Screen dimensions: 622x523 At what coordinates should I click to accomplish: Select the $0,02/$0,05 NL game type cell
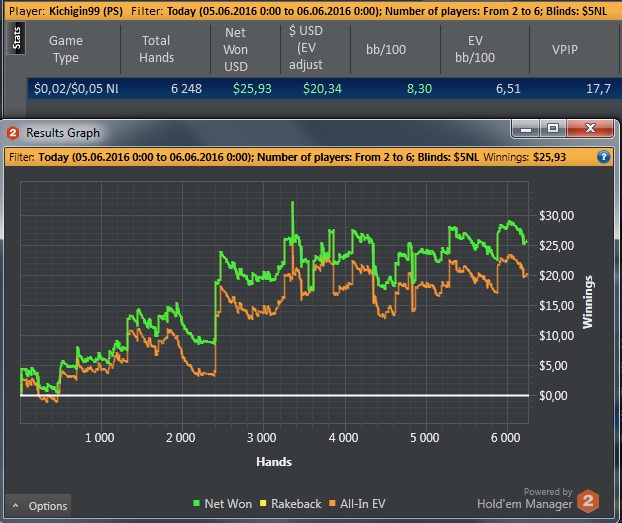point(76,88)
